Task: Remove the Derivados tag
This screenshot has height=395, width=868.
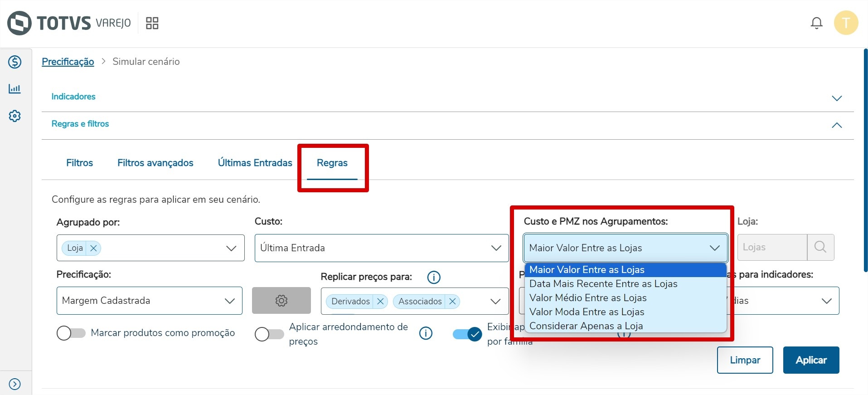Action: 380,302
